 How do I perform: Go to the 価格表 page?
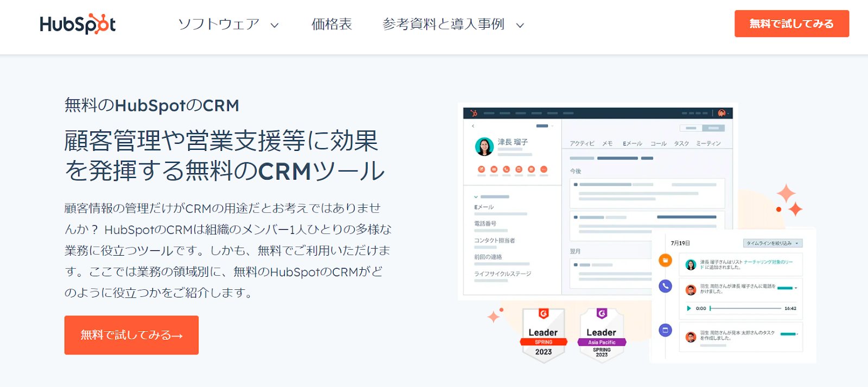pyautogui.click(x=331, y=24)
